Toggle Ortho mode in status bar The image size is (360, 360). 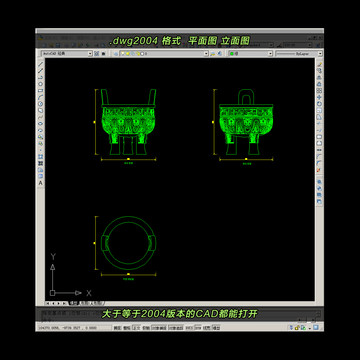[x=137, y=328]
